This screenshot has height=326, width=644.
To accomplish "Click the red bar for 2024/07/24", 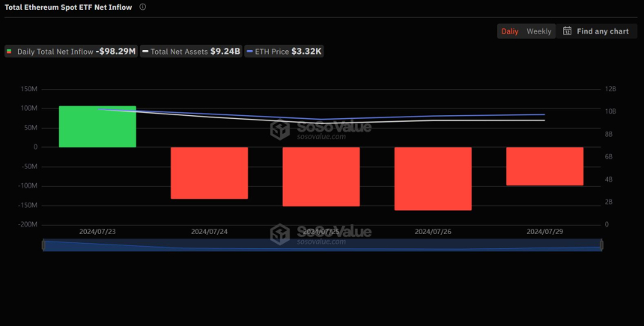I will (x=209, y=173).
